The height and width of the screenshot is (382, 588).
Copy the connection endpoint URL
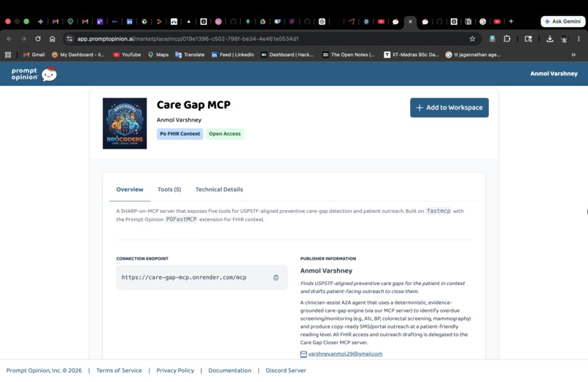pyautogui.click(x=276, y=278)
